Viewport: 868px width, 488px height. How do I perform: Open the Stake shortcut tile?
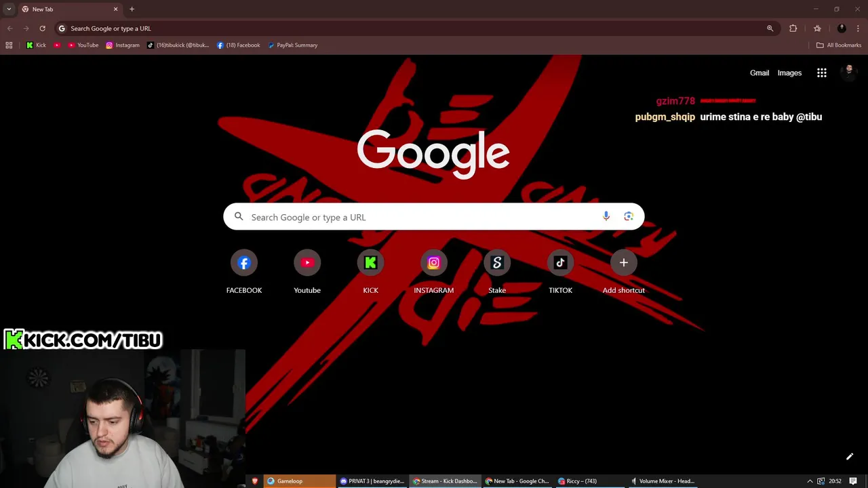click(x=497, y=271)
